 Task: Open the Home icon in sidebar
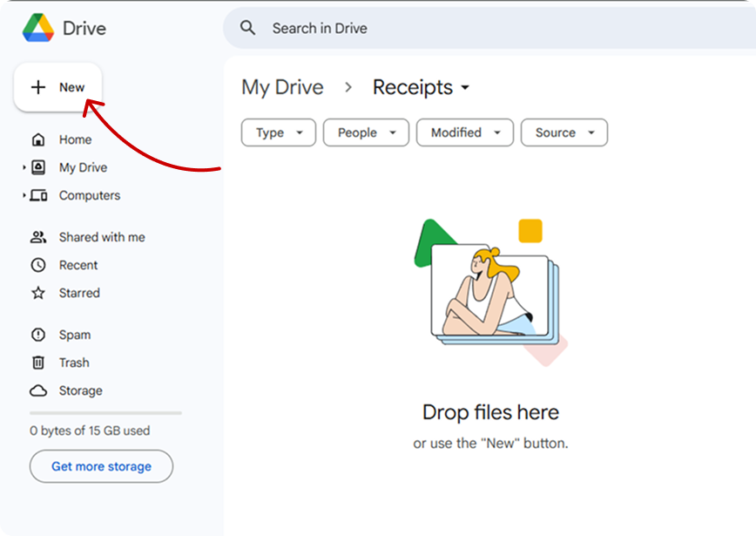tap(38, 139)
